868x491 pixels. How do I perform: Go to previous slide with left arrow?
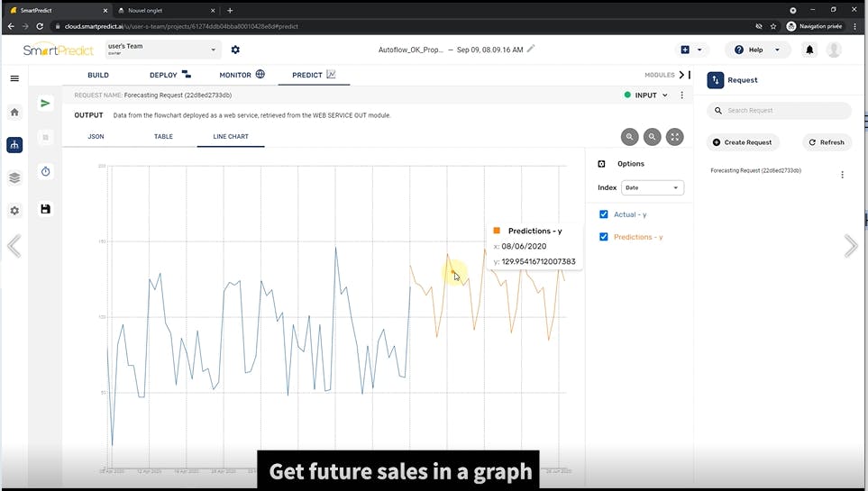(x=14, y=246)
